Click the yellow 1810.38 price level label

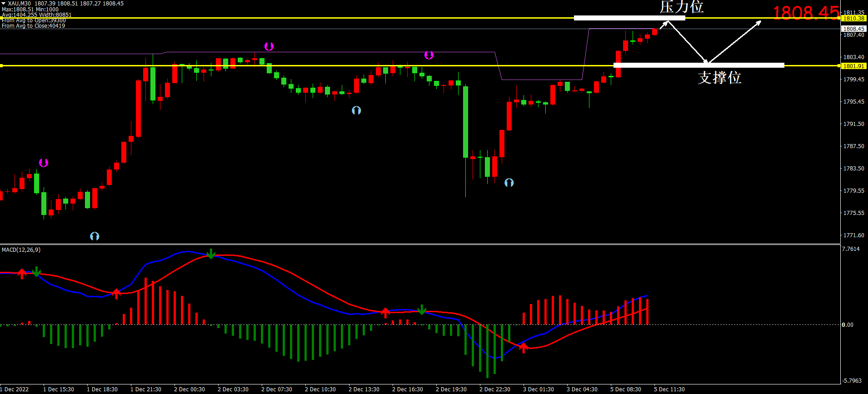[x=853, y=19]
